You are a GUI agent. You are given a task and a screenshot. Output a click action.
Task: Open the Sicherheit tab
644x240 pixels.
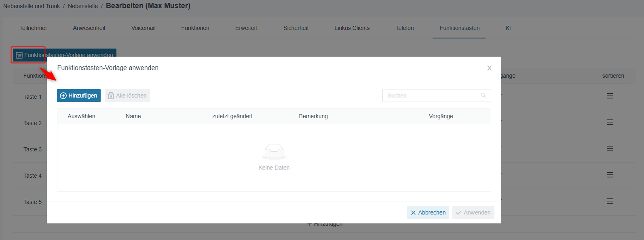pyautogui.click(x=296, y=28)
